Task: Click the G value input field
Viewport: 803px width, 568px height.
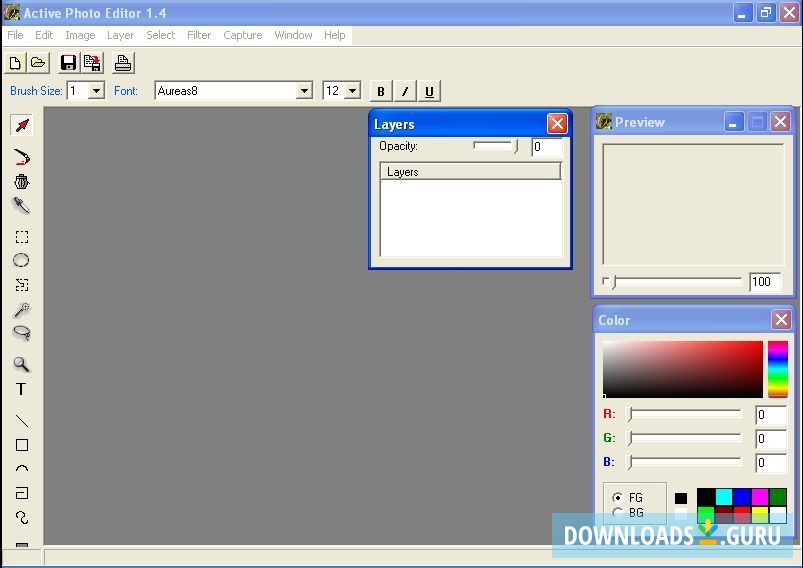Action: click(771, 438)
